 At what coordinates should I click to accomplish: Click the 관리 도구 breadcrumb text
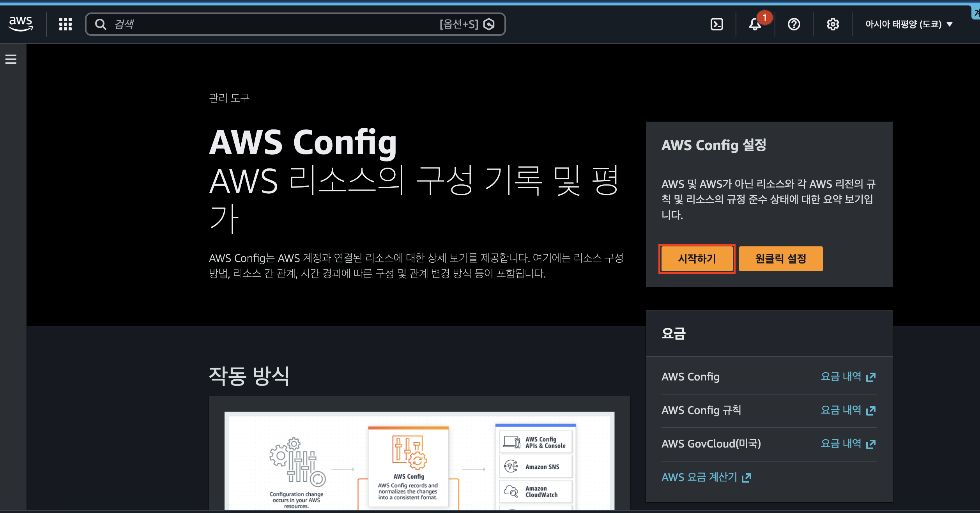229,98
